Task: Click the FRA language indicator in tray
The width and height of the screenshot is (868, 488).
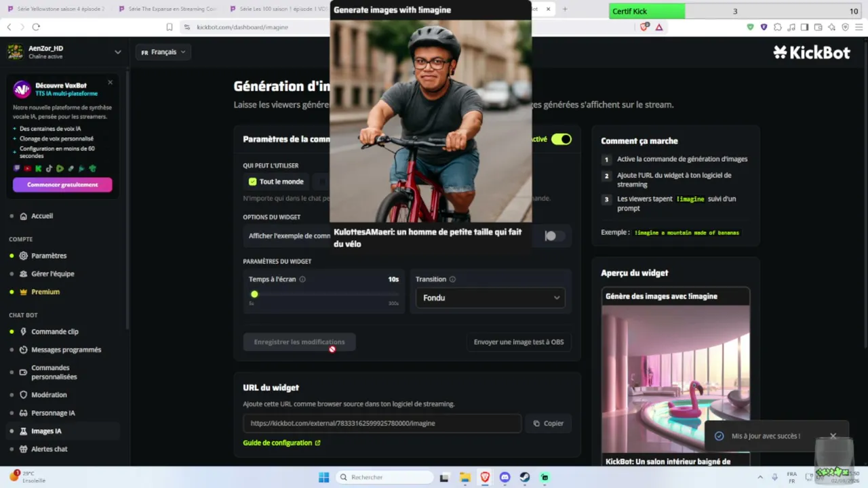Action: [x=791, y=477]
